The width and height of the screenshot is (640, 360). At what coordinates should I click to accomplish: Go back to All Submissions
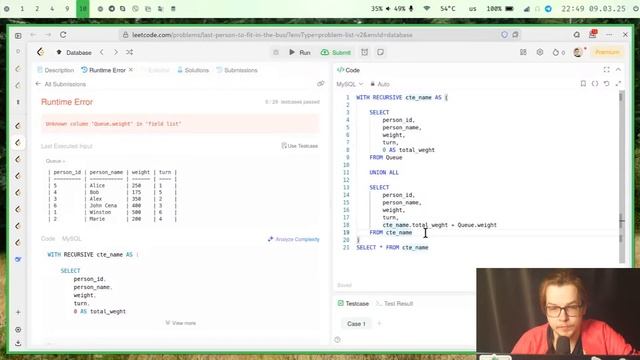61,84
